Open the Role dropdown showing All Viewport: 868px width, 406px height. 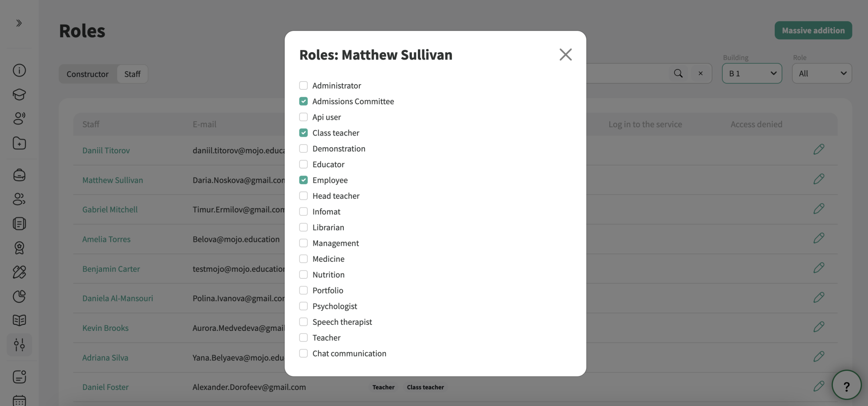point(822,73)
